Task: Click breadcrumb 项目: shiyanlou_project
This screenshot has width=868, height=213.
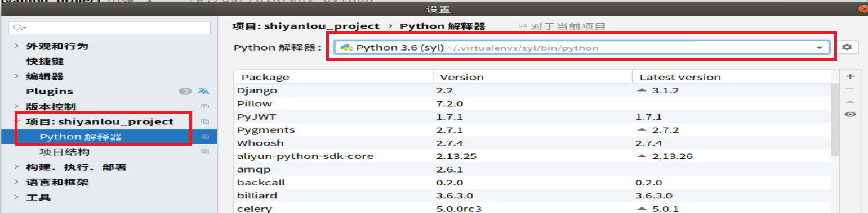Action: (306, 26)
